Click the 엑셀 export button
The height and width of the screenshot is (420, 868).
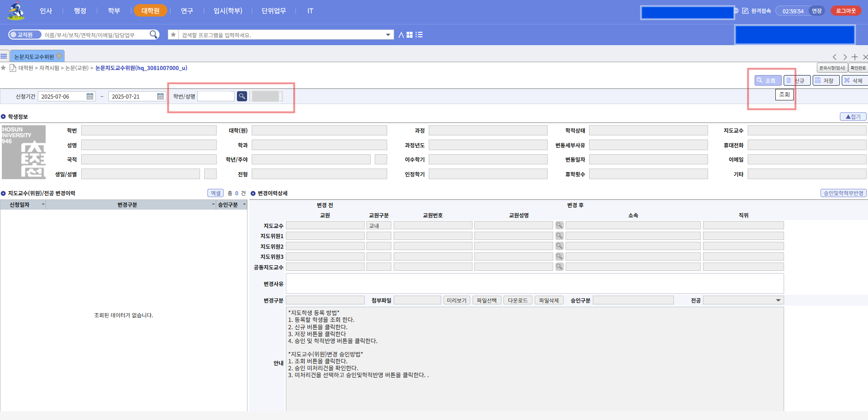coord(215,193)
